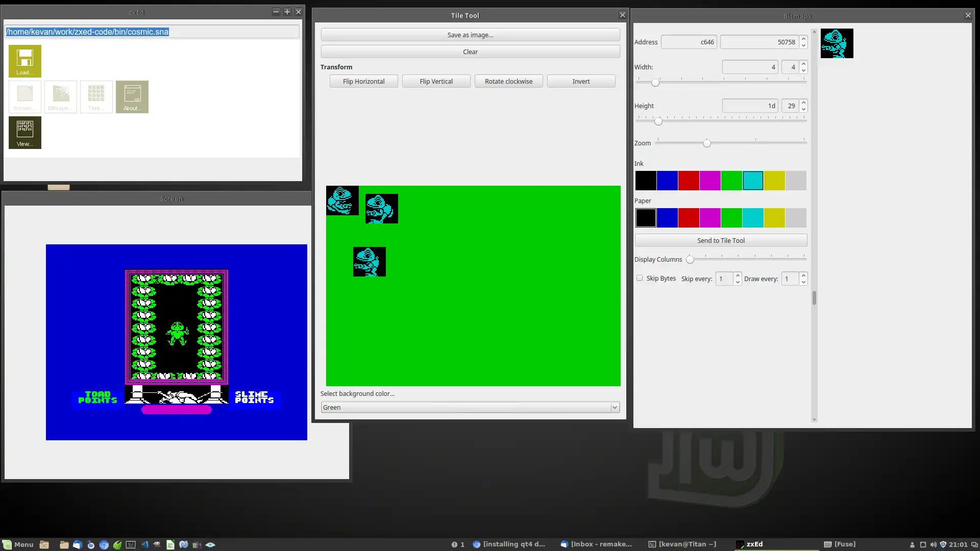This screenshot has width=980, height=551.
Task: Click the About icon in zxEd toolbar
Action: point(132,97)
